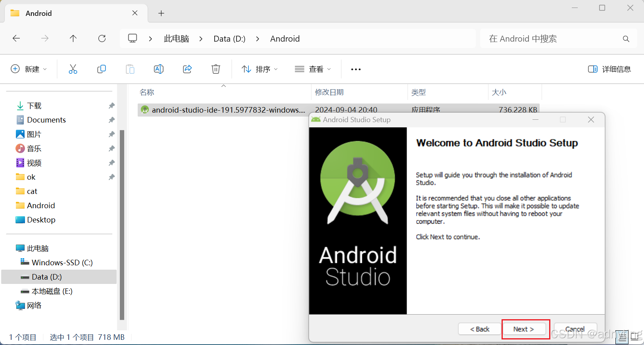This screenshot has width=644, height=345.
Task: Expand chevron after 此电脑 in address bar
Action: tap(201, 39)
